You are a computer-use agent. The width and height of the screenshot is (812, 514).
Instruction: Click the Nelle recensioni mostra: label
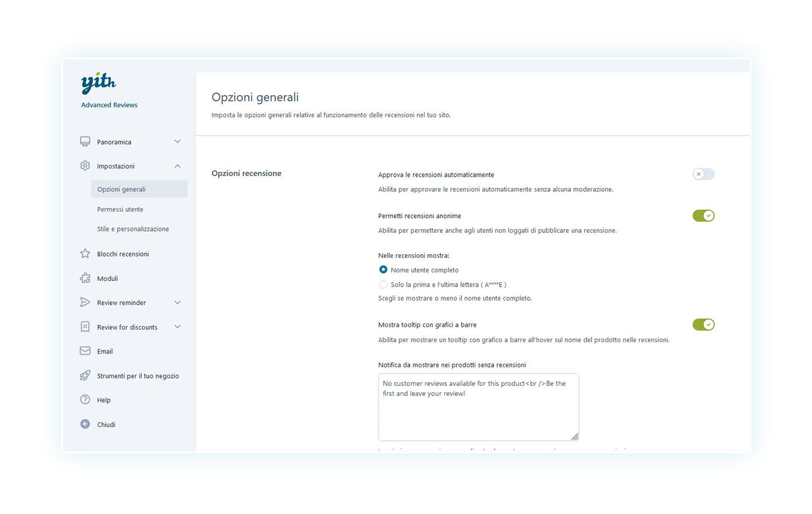[414, 255]
